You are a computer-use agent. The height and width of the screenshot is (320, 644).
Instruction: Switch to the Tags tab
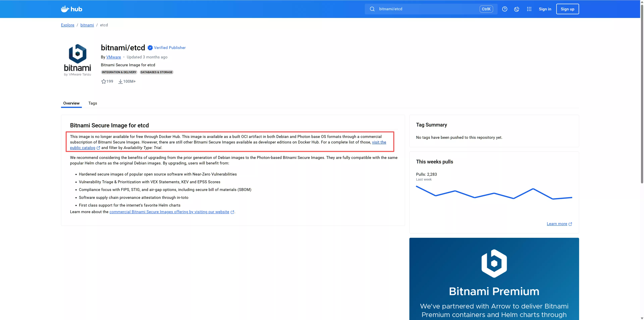[x=93, y=103]
